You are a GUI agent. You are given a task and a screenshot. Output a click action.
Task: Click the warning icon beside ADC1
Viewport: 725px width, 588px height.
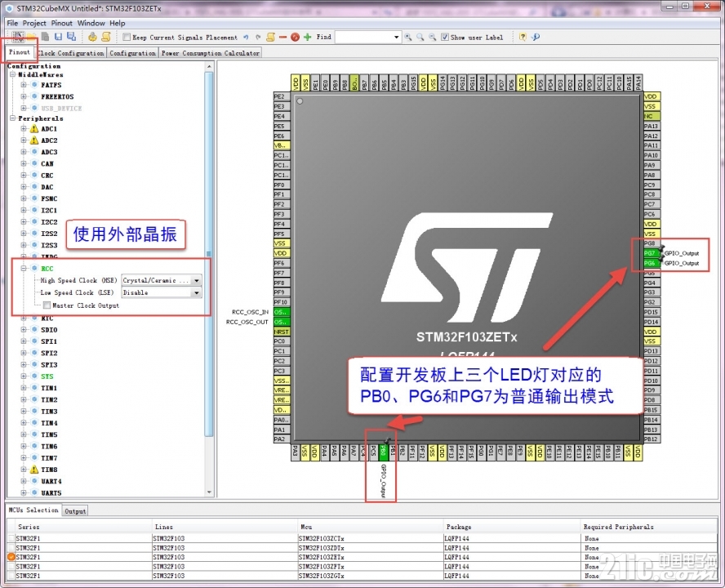click(x=34, y=128)
